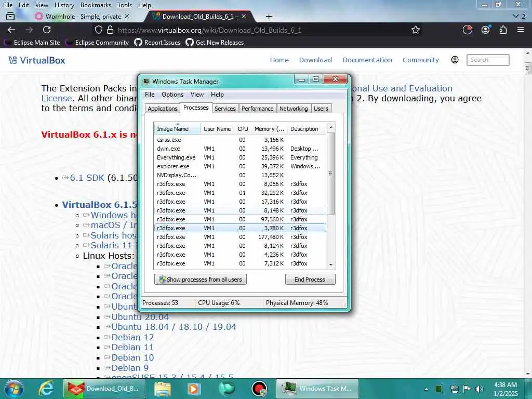Open the browser account profile icon
The width and height of the screenshot is (532, 399).
(486, 30)
